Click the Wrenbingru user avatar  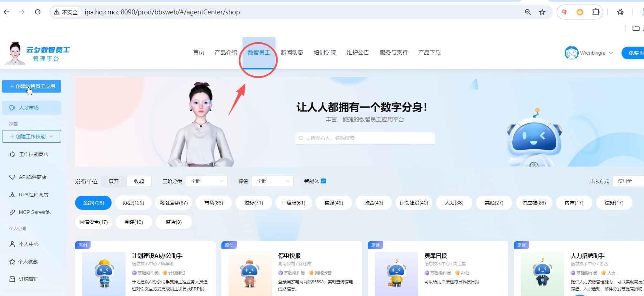(571, 53)
